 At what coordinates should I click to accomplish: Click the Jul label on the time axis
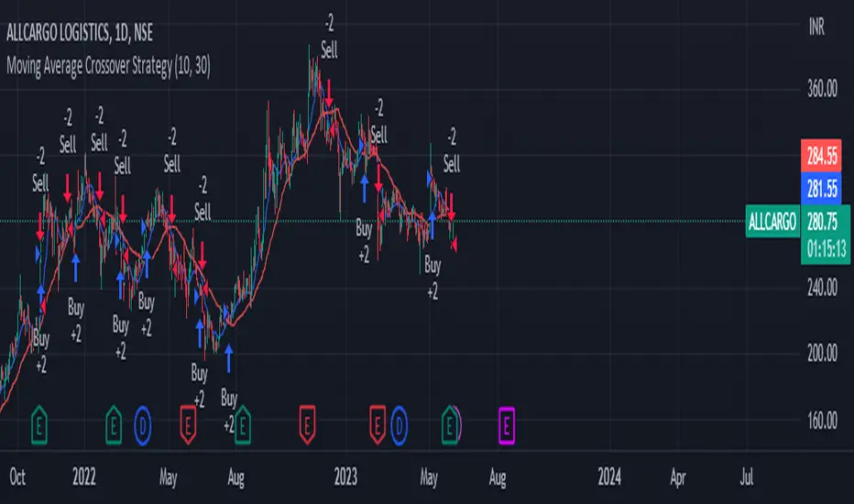(747, 477)
